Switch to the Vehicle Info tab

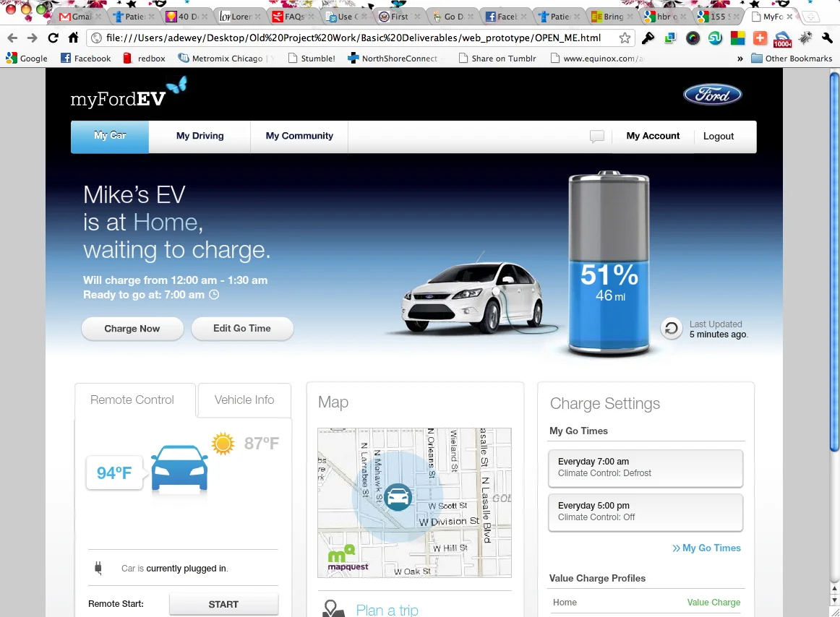click(x=244, y=400)
